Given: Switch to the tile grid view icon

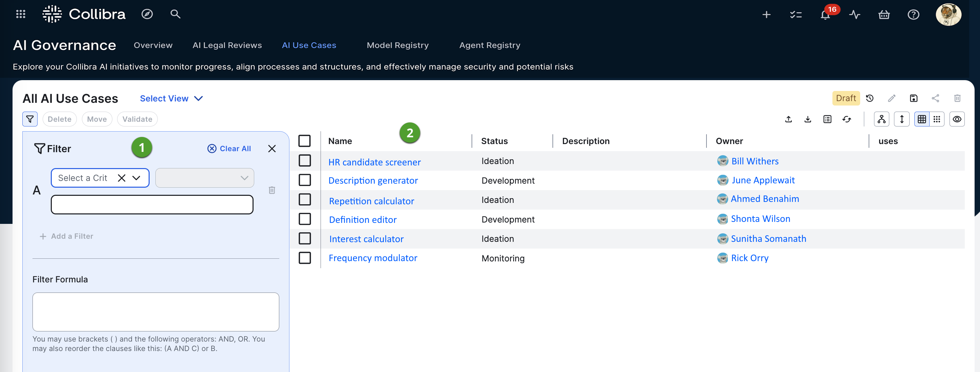Looking at the screenshot, I should (937, 119).
